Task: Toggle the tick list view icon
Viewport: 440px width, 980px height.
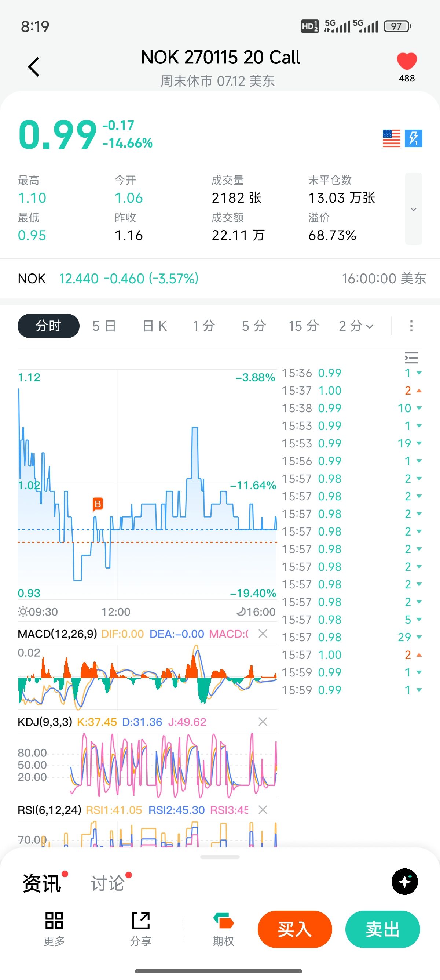Action: tap(411, 357)
